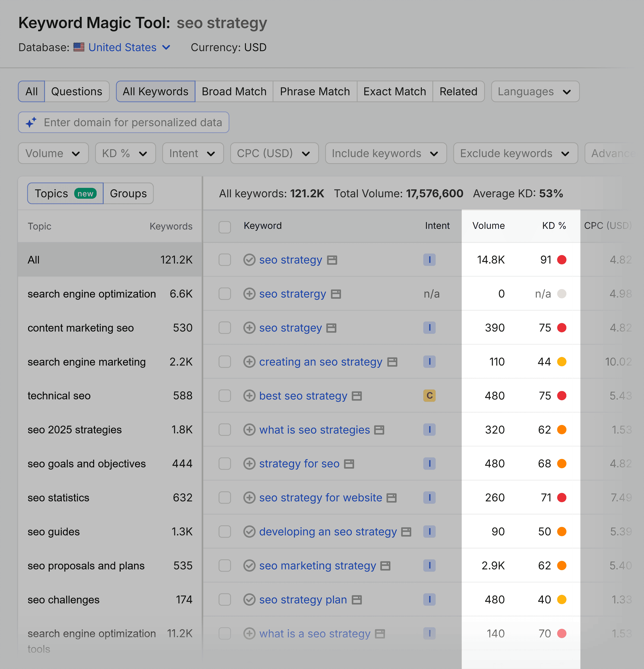644x669 pixels.
Task: Click the checkmark icon beside 'seo marketing strategy'
Action: pos(249,566)
